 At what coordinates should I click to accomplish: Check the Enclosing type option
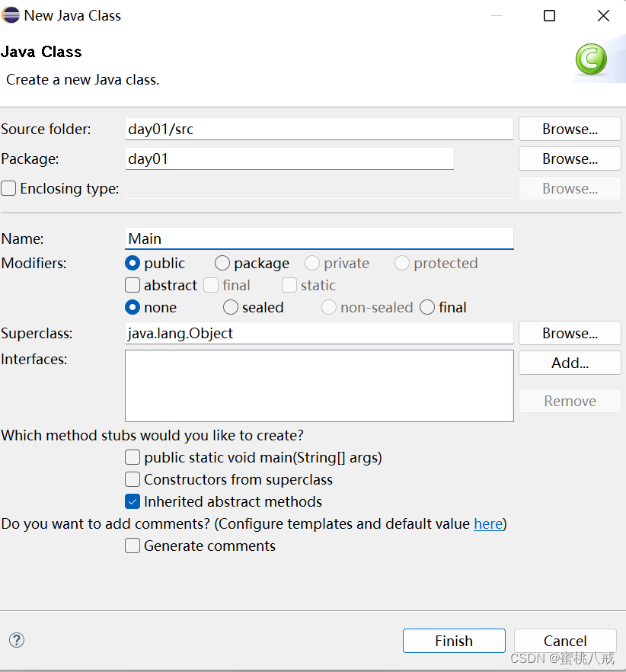[8, 188]
